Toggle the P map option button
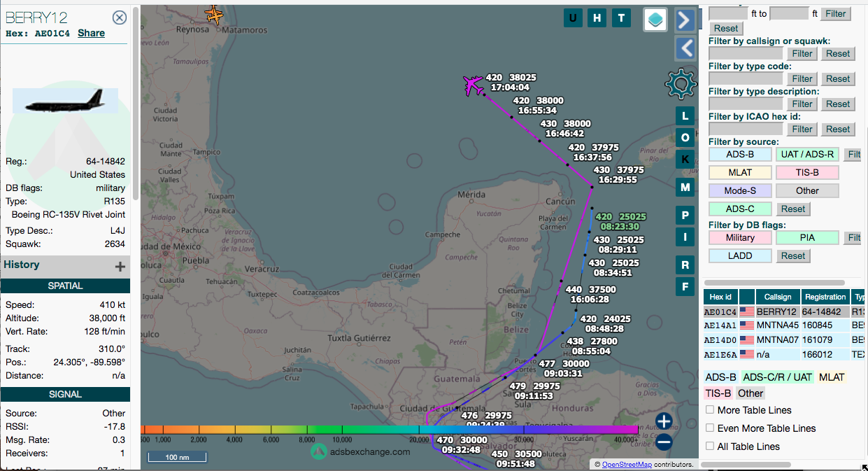The height and width of the screenshot is (471, 868). coord(685,216)
